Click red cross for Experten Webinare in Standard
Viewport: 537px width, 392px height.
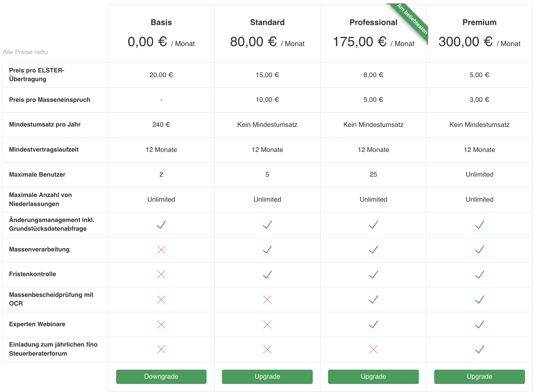(x=267, y=325)
